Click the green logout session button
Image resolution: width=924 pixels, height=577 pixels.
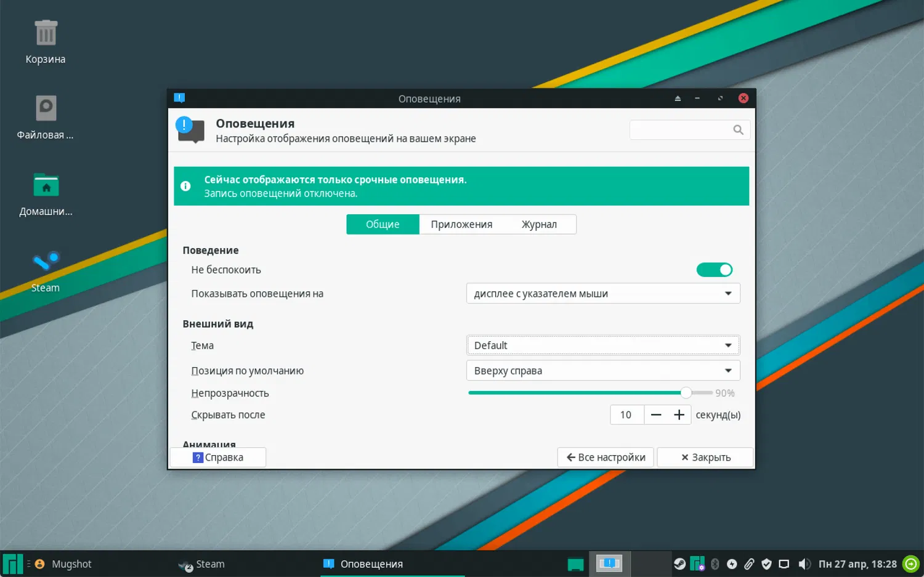pyautogui.click(x=911, y=563)
